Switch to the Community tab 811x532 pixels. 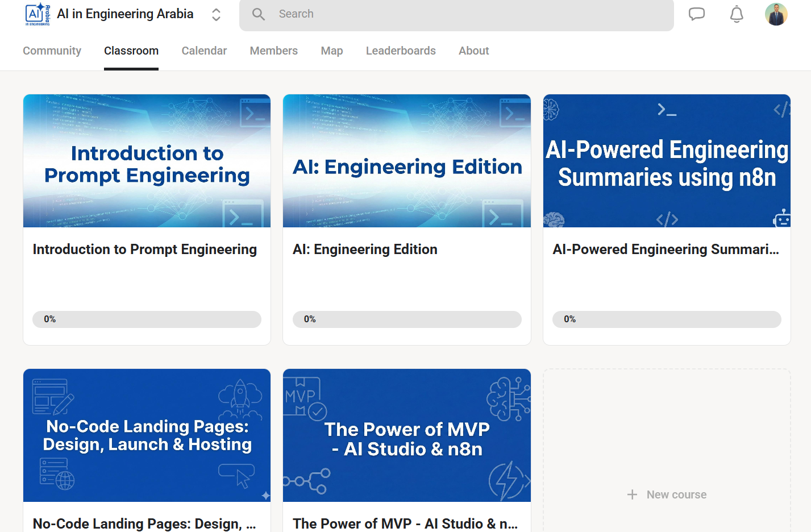click(52, 51)
